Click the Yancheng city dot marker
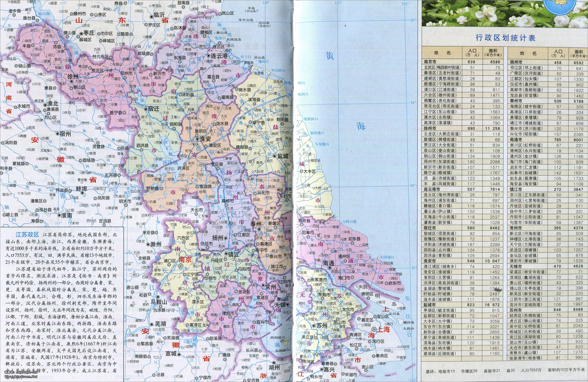The image size is (588, 382). tap(275, 156)
